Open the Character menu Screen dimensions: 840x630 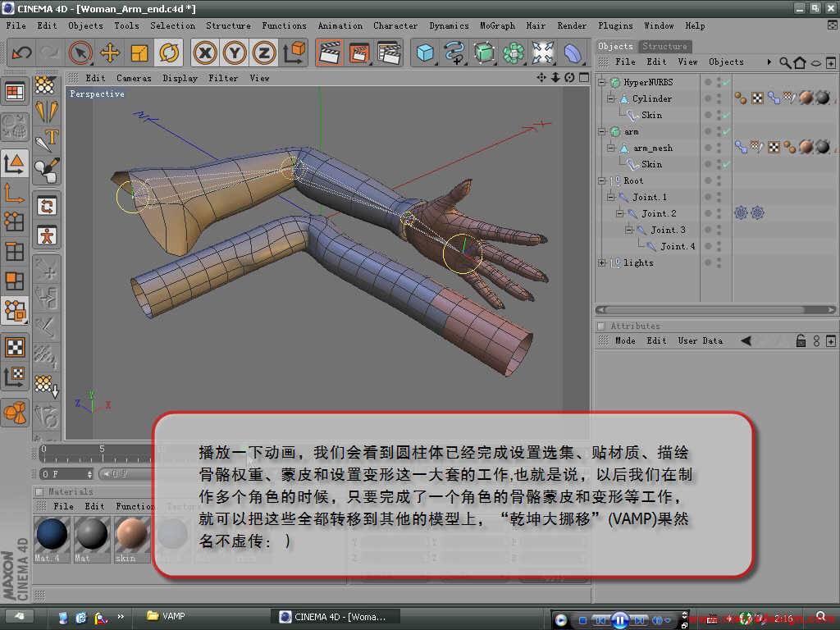(x=395, y=25)
